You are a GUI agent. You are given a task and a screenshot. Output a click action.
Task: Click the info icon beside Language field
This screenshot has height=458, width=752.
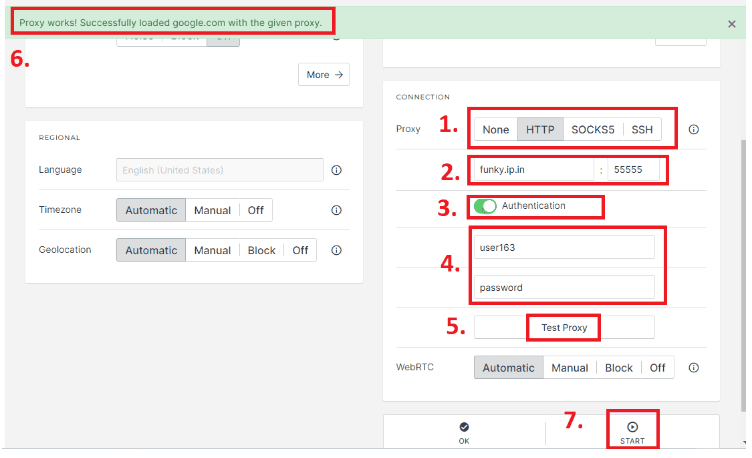[336, 170]
